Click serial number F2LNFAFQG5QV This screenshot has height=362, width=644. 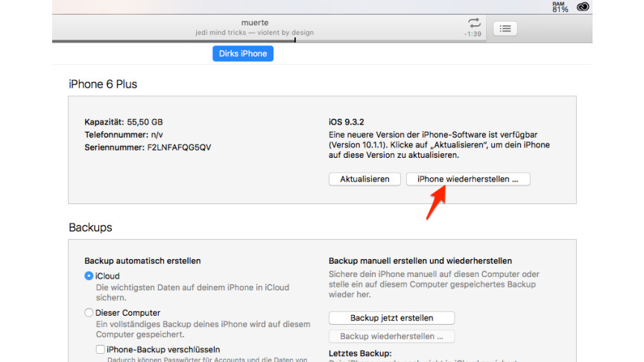point(179,147)
